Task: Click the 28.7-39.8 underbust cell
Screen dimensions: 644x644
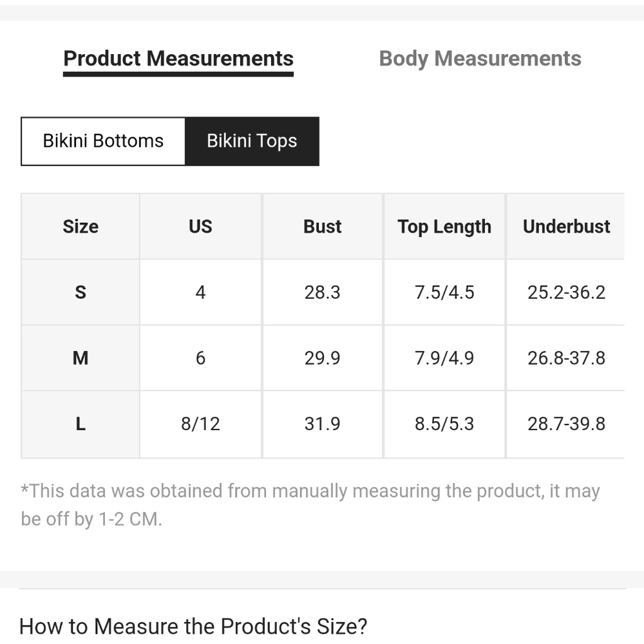Action: coord(566,424)
